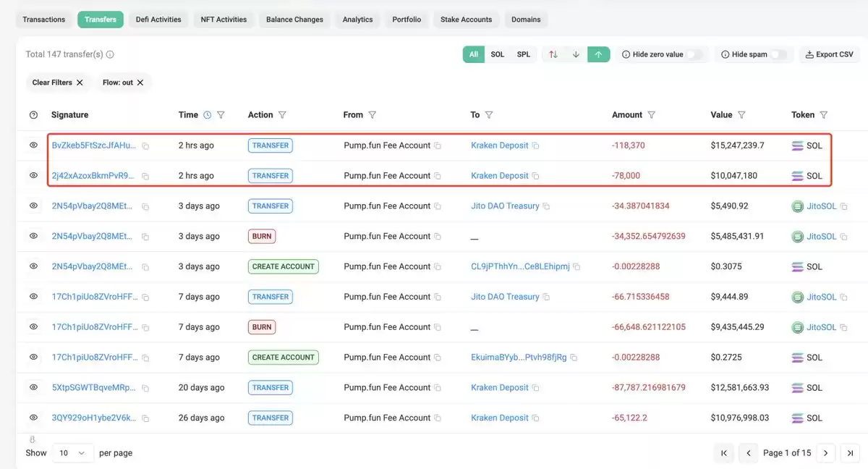Go to the first page of transfers
Viewport: 868px width, 469px height.
click(724, 453)
